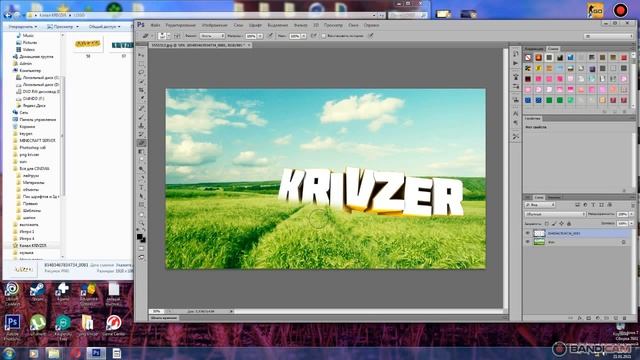This screenshot has height=360, width=640.
Task: Toggle lock image pixels brush icon
Action: coord(554,224)
